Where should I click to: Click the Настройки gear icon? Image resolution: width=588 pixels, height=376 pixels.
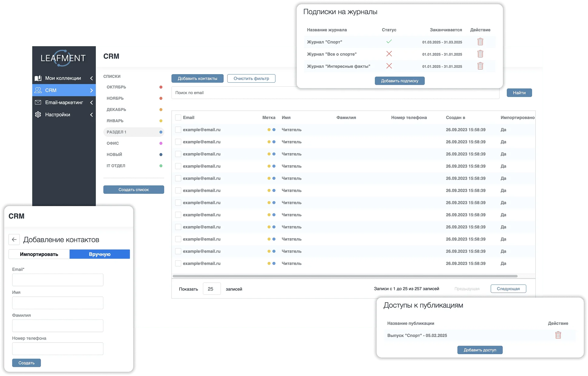[x=38, y=115]
